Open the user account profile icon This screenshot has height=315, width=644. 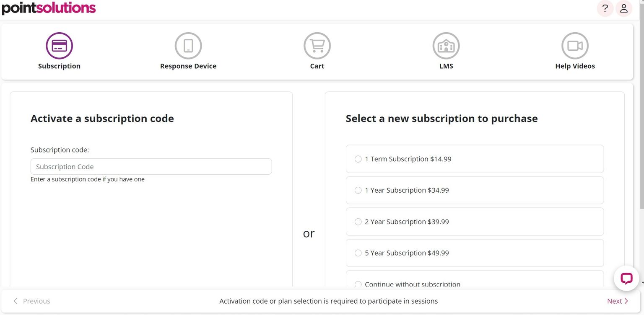coord(624,8)
